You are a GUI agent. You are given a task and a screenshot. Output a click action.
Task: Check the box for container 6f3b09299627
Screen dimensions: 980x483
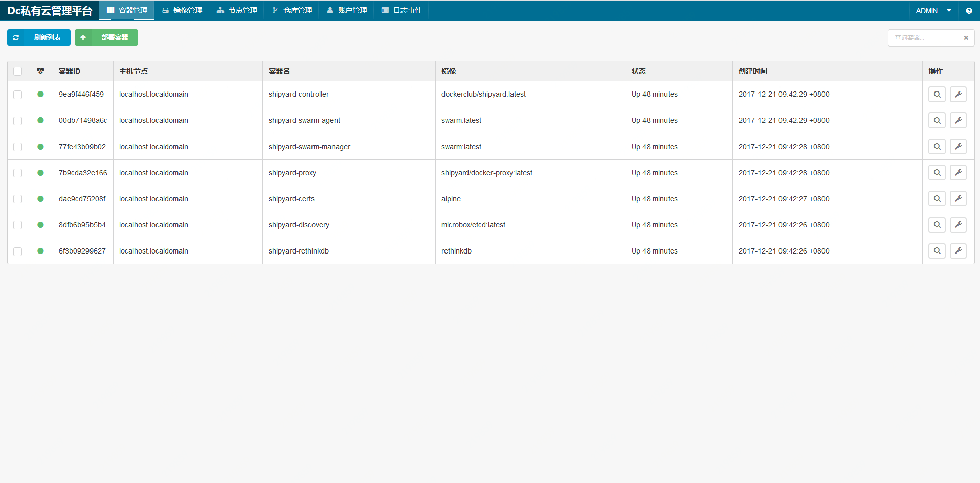pyautogui.click(x=18, y=251)
